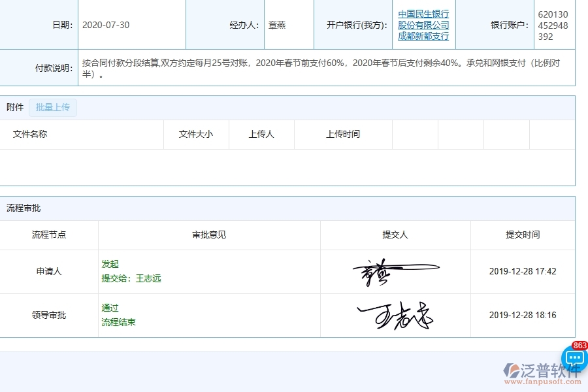
Task: Click the 批量上传 batch upload button
Action: click(x=53, y=107)
